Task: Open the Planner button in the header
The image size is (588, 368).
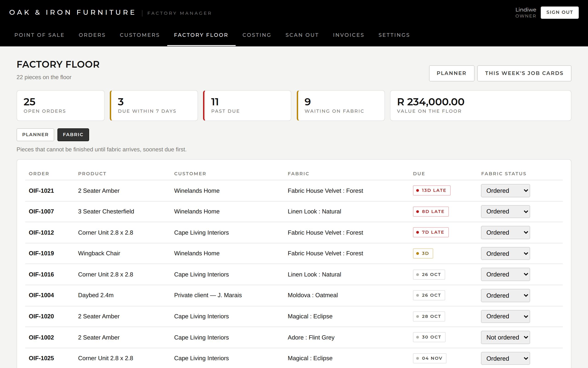Action: point(451,73)
